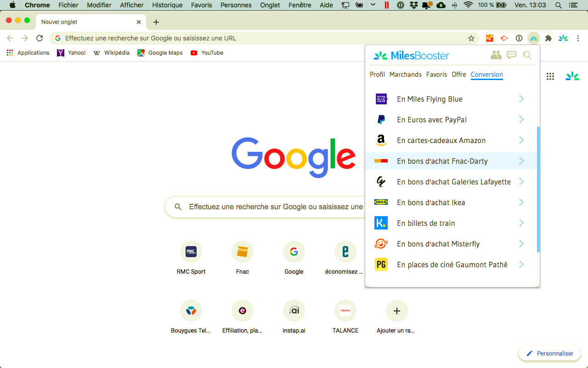Switch to the Offre tab
Image resolution: width=588 pixels, height=368 pixels.
459,75
